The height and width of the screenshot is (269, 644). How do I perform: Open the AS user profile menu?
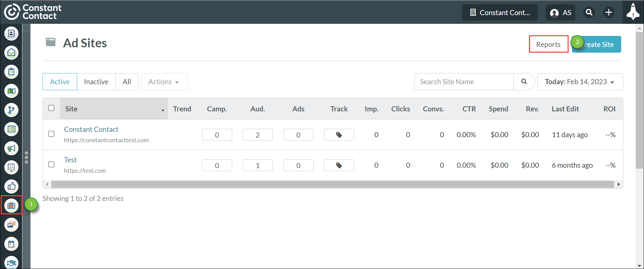561,12
